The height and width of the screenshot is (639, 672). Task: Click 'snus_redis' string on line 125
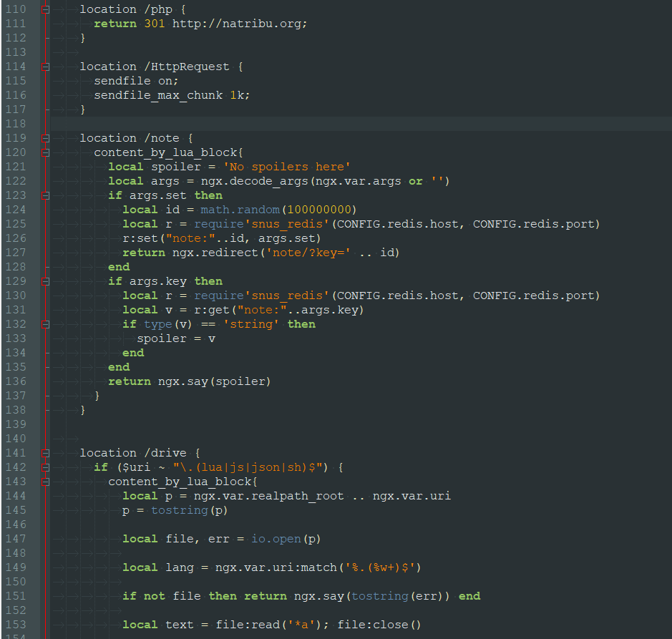point(287,224)
